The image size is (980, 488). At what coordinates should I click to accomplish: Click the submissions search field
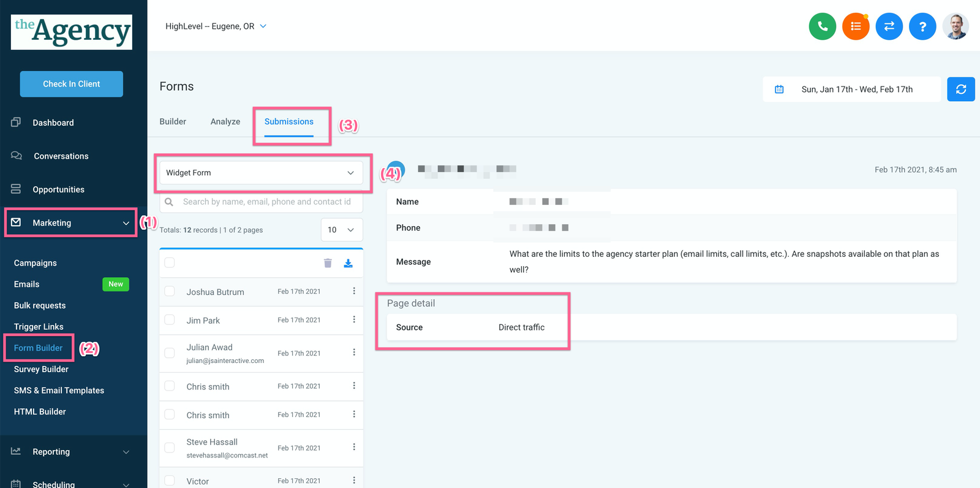[266, 202]
